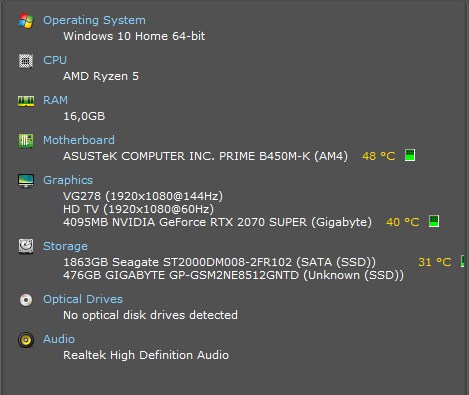Open the Optical Drives section heading

[x=83, y=299]
